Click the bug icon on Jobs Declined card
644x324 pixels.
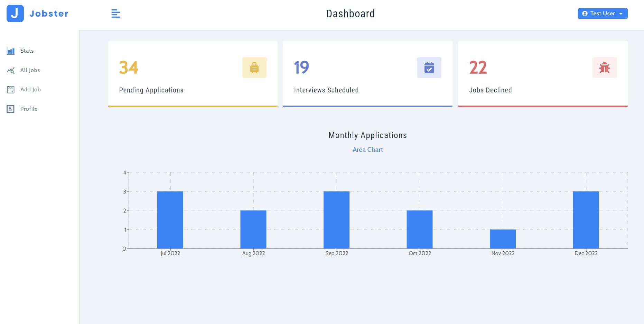click(604, 67)
